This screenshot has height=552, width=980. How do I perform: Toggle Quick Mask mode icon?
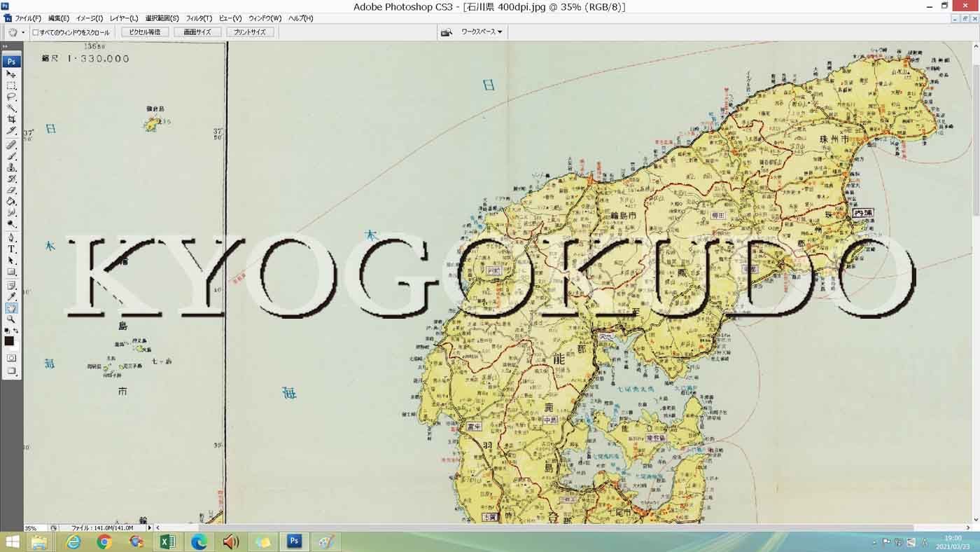11,358
